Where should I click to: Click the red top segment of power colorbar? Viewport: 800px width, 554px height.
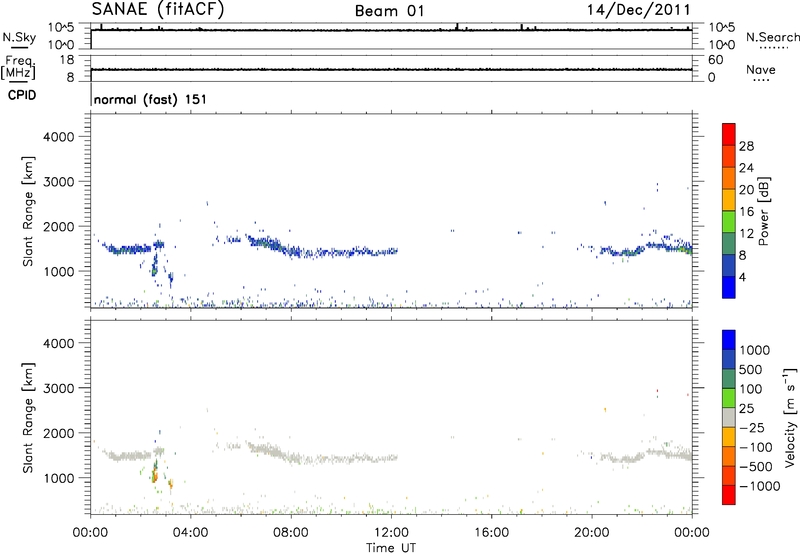729,135
